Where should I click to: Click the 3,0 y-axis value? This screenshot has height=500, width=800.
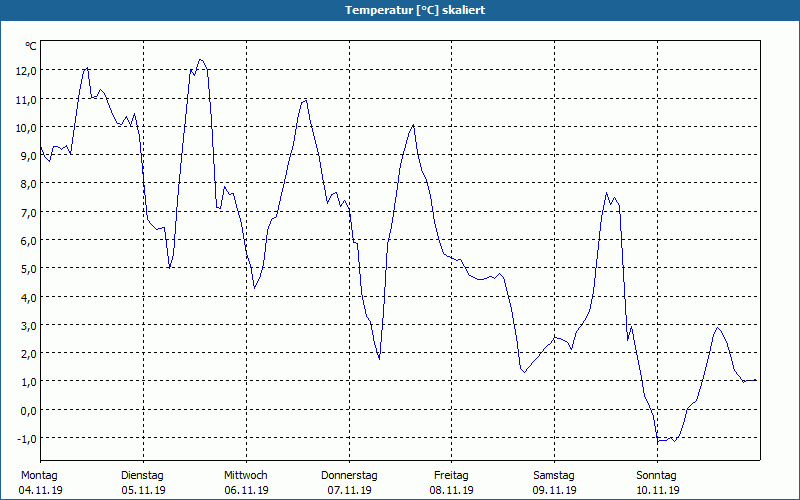[29, 326]
